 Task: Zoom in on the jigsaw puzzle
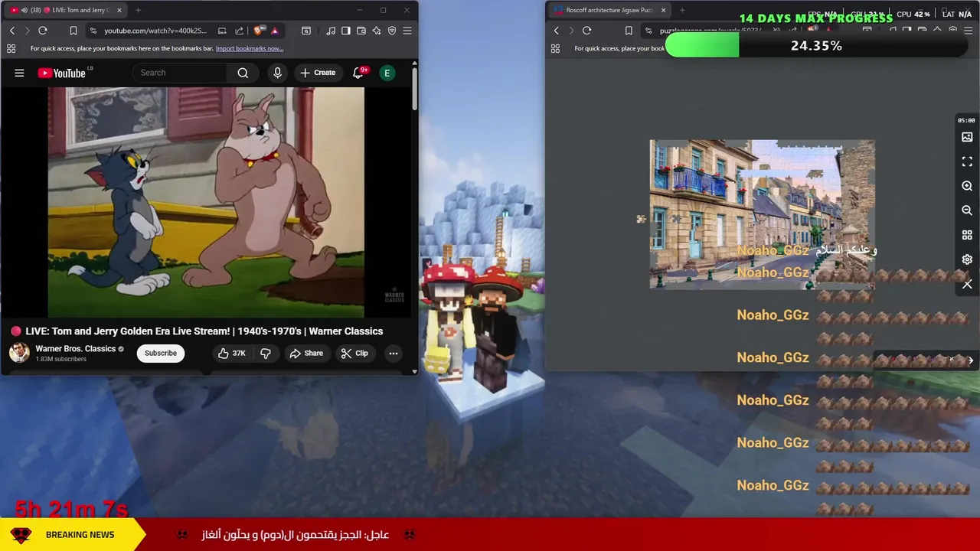pos(967,186)
